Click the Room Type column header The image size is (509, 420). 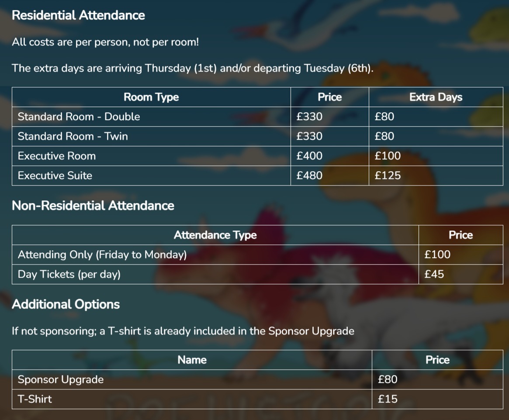(151, 97)
